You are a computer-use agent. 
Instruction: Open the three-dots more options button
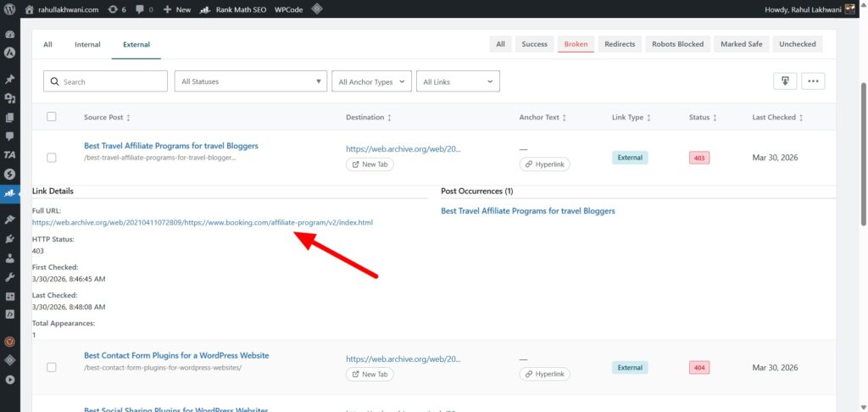point(813,81)
